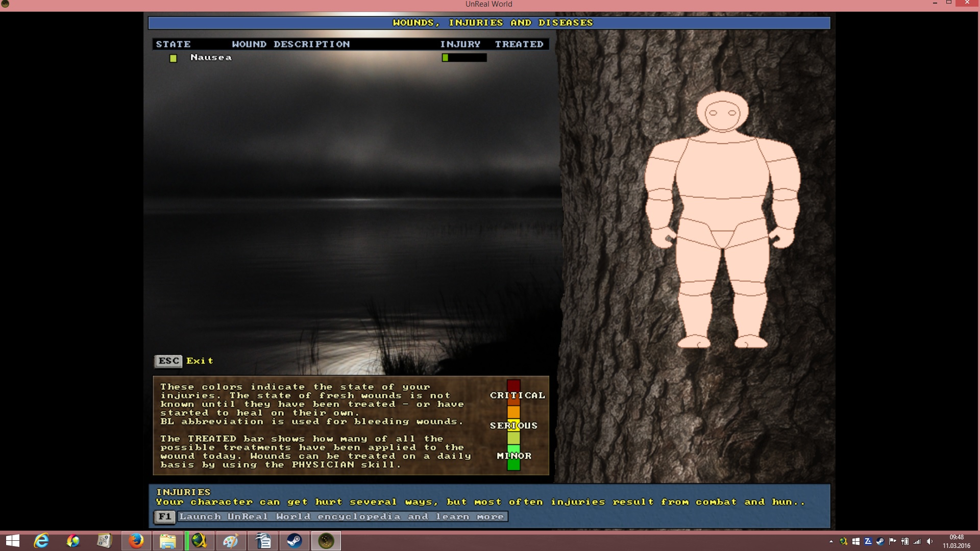This screenshot has width=980, height=551.
Task: Click the head of the body figure
Action: tap(722, 112)
